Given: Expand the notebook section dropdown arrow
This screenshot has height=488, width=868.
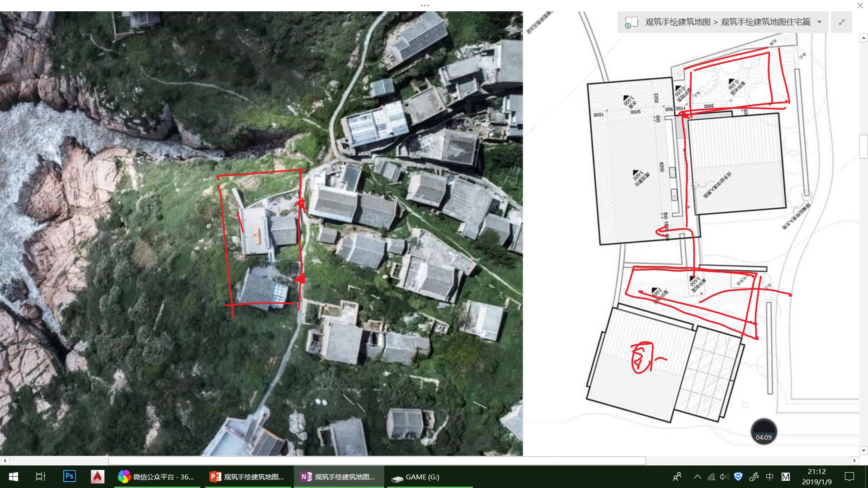Looking at the screenshot, I should [819, 22].
